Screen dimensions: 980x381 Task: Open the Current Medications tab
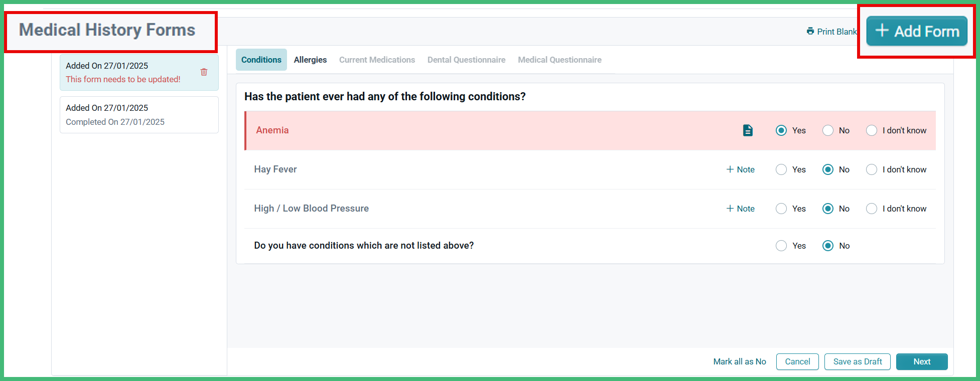click(377, 60)
